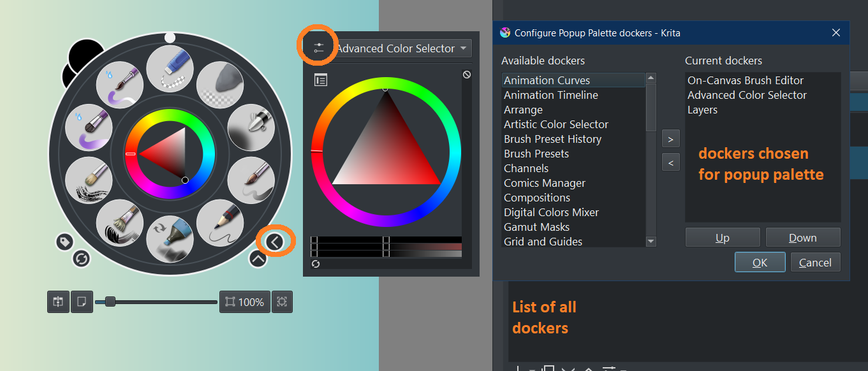Choose the blue marker brush preset
This screenshot has width=868, height=371.
click(170, 239)
